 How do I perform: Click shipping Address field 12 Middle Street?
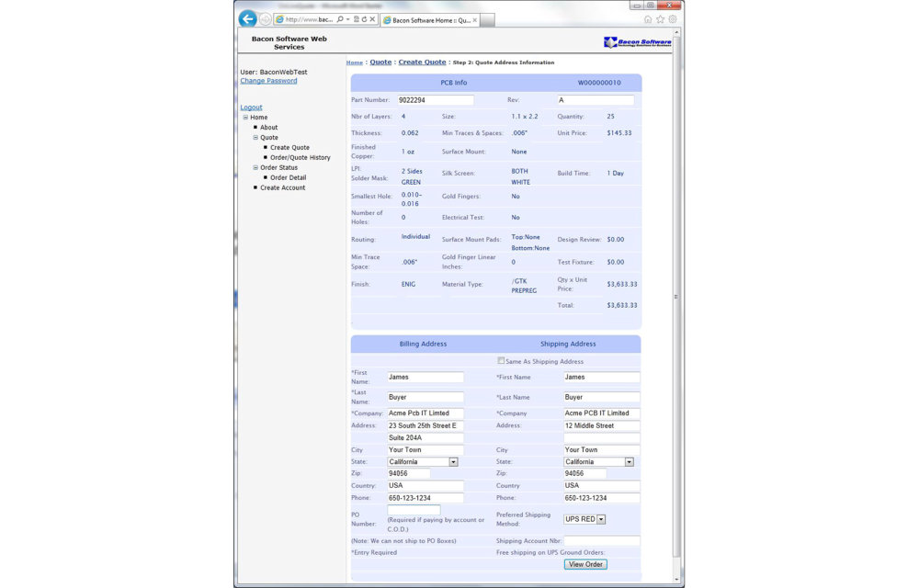(601, 425)
